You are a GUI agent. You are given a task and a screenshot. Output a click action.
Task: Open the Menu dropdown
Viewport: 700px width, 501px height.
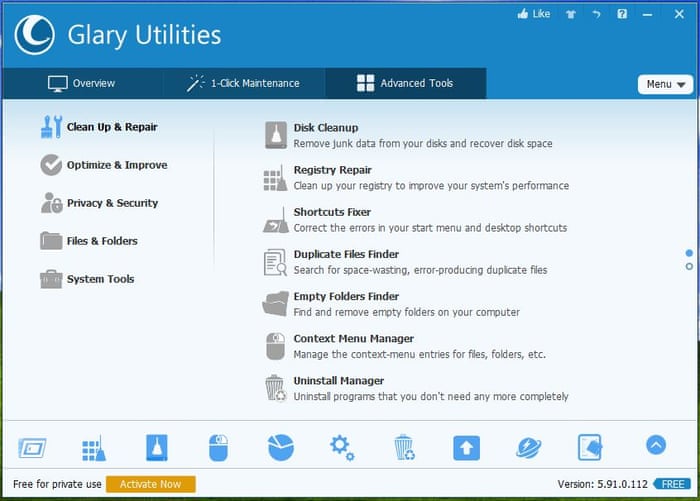click(665, 84)
